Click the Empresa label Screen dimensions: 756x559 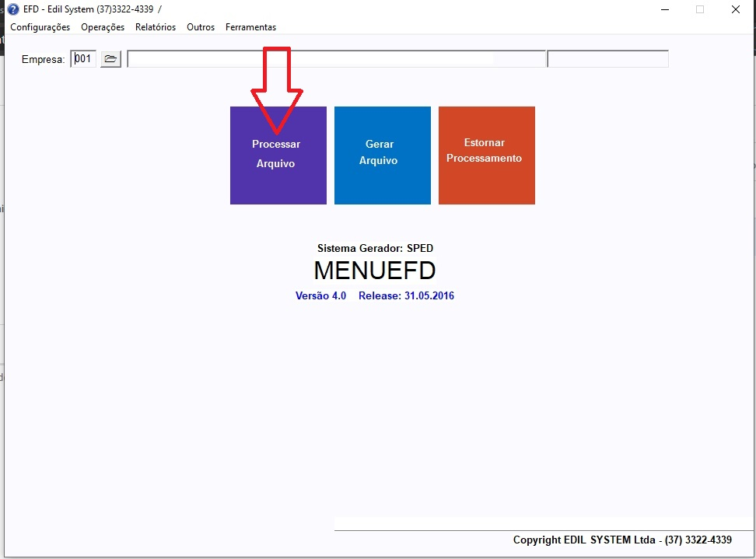[x=43, y=60]
